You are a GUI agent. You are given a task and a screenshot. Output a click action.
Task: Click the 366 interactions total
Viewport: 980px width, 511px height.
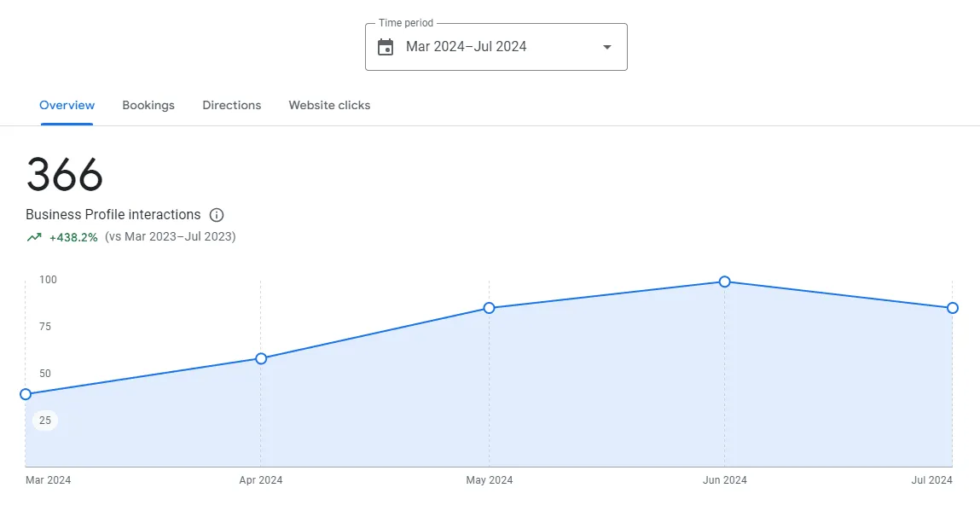(x=64, y=175)
